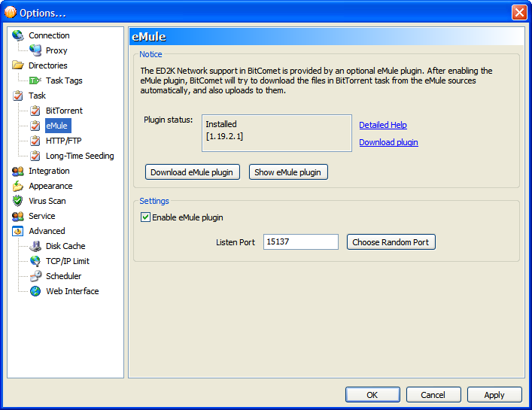
Task: Select Connection in the options tree
Action: tap(49, 35)
